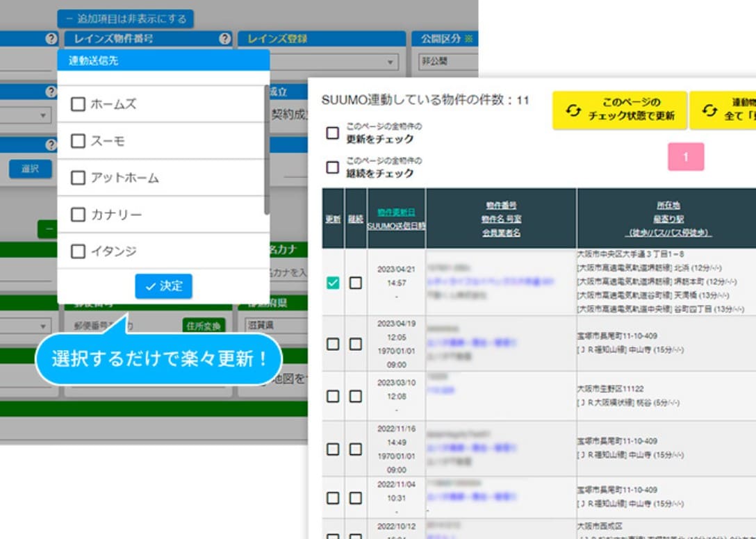Tick the ホームズ checkbox
756x539 pixels.
[x=78, y=104]
